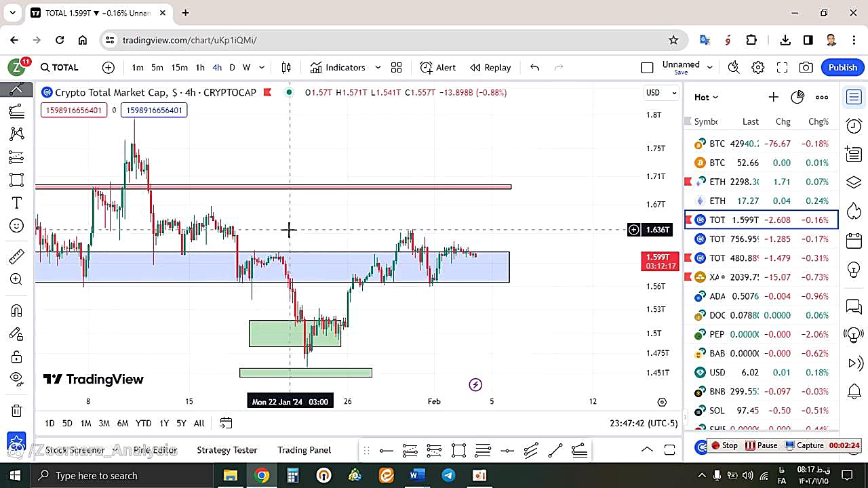Expand the time interval dropdown after W
Screen dimensions: 868x488
tap(262, 67)
